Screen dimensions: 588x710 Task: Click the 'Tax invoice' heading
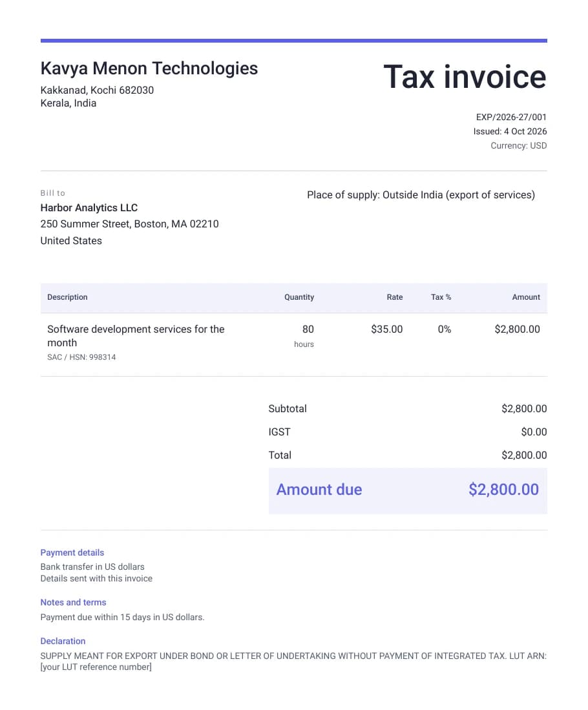tap(465, 76)
